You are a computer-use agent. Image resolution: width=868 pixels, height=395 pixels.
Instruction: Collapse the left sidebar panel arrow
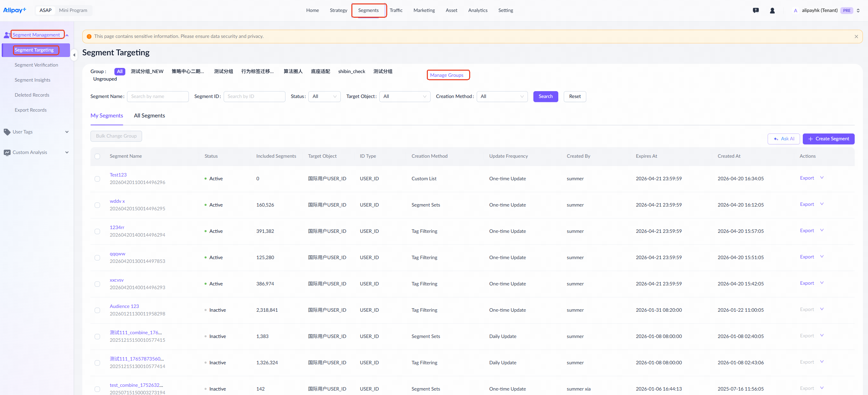74,55
